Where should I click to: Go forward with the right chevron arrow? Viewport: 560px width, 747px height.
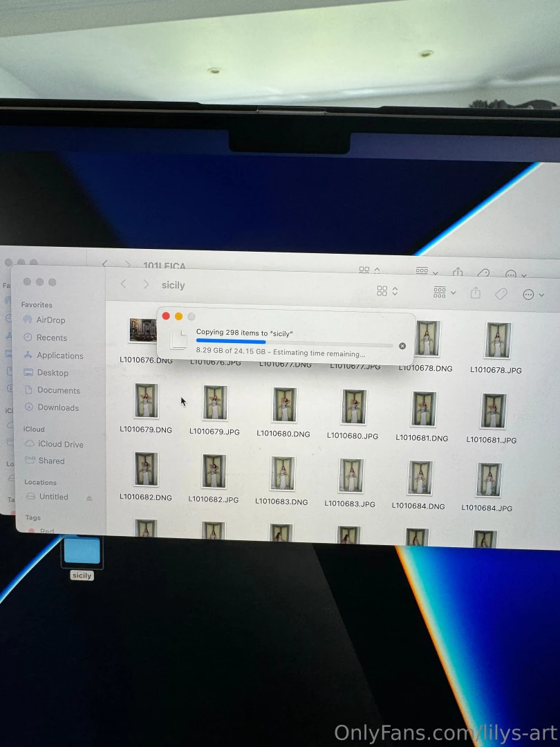146,284
